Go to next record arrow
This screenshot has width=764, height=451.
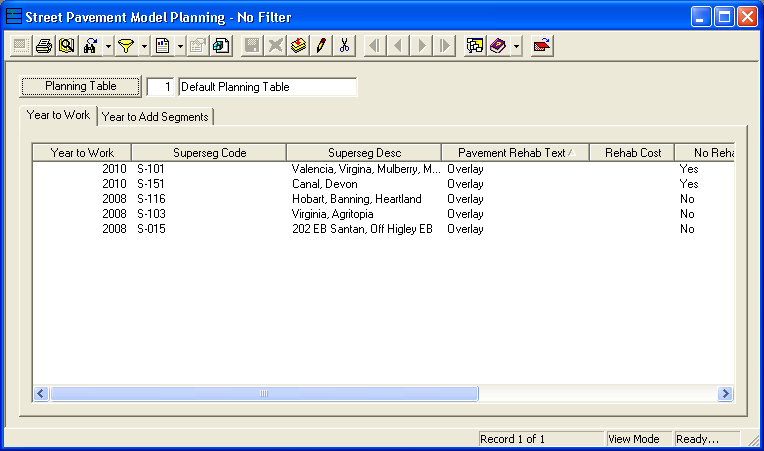point(421,46)
